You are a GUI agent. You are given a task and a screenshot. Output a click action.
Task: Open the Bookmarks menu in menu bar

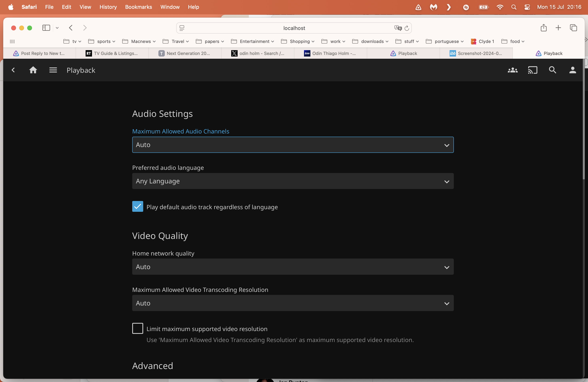coord(138,7)
